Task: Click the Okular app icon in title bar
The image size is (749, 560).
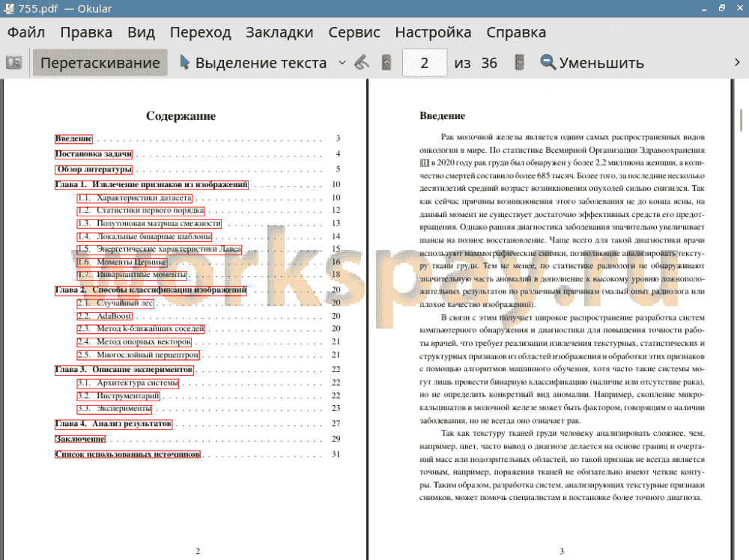Action: click(8, 8)
